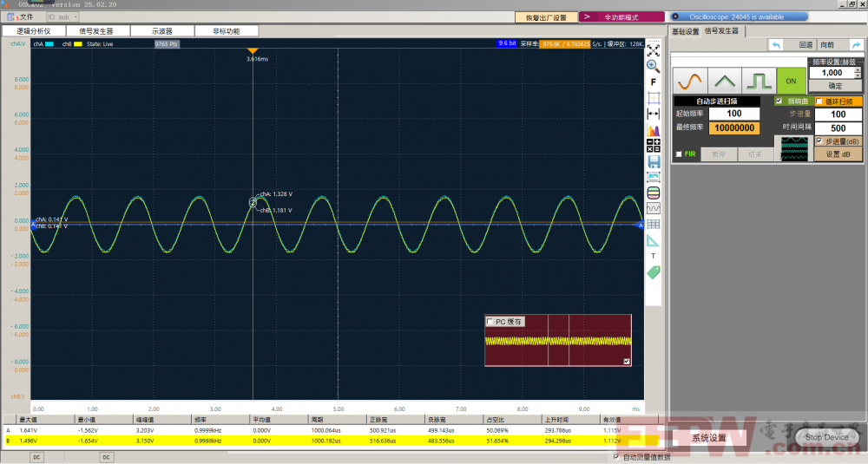Click the T text annotation tool
The image size is (868, 464).
click(x=654, y=256)
